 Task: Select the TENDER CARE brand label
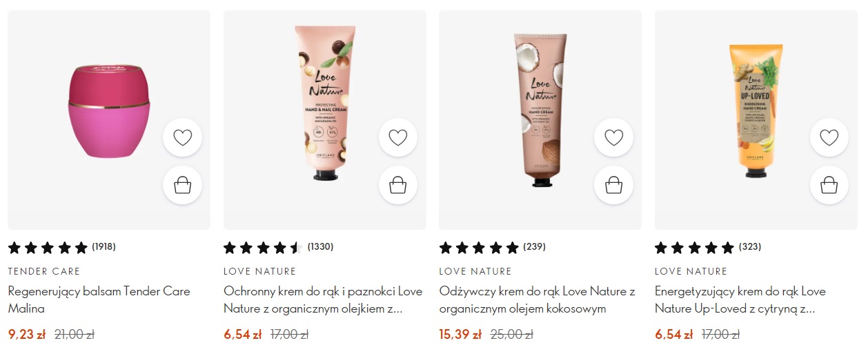[x=44, y=271]
